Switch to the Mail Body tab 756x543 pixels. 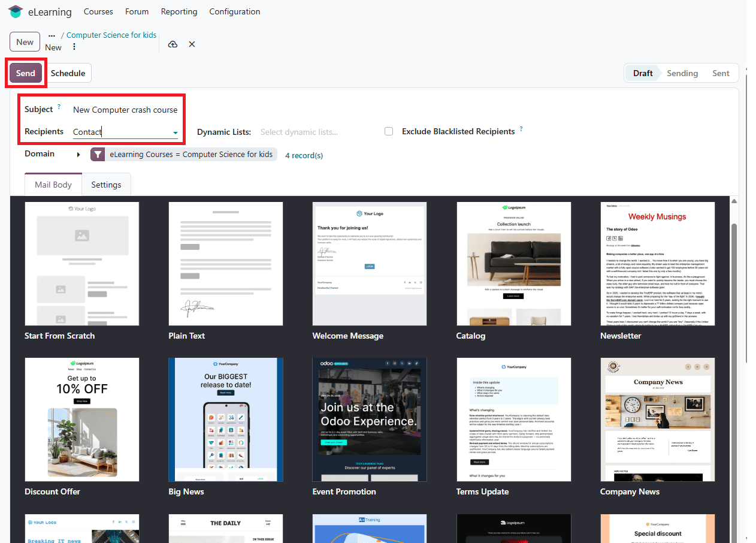coord(53,185)
